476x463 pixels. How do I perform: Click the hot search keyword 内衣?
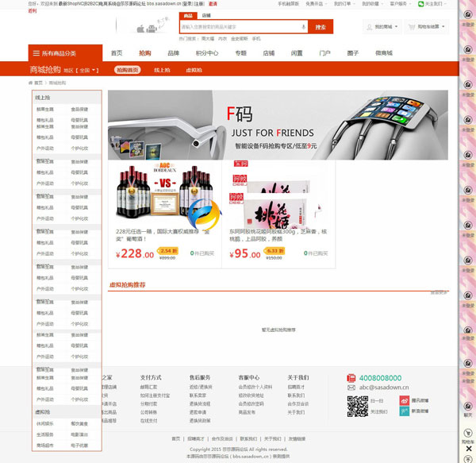[x=222, y=39]
